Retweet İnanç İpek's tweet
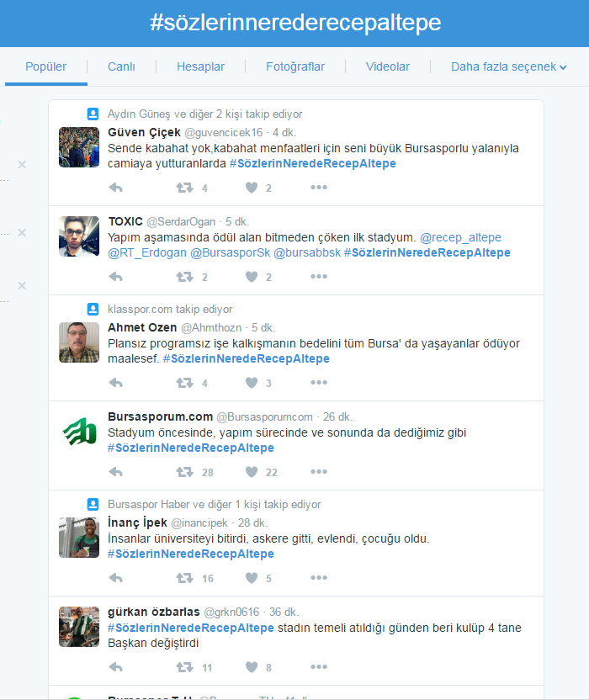The image size is (589, 700). (x=184, y=578)
